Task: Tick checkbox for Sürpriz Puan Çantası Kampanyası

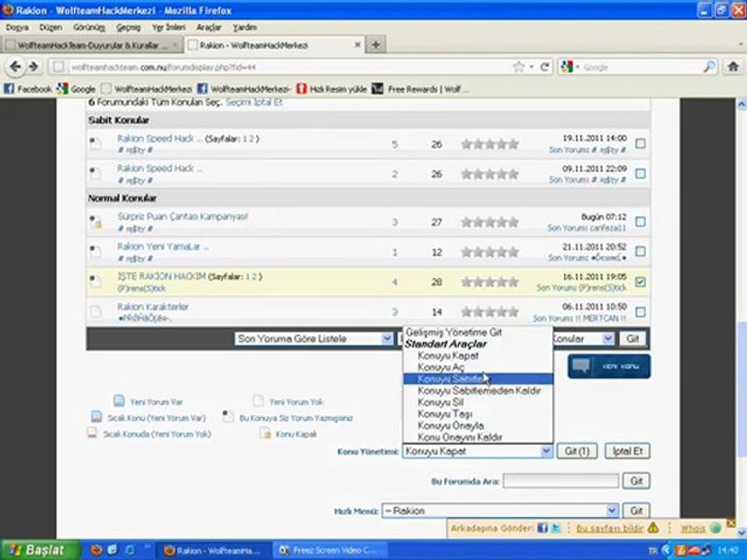Action: (640, 222)
